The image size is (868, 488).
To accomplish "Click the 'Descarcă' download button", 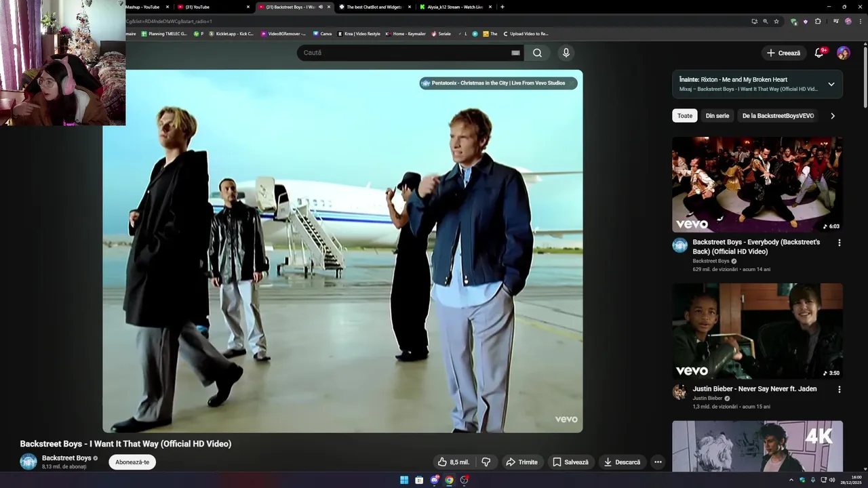I will (622, 462).
